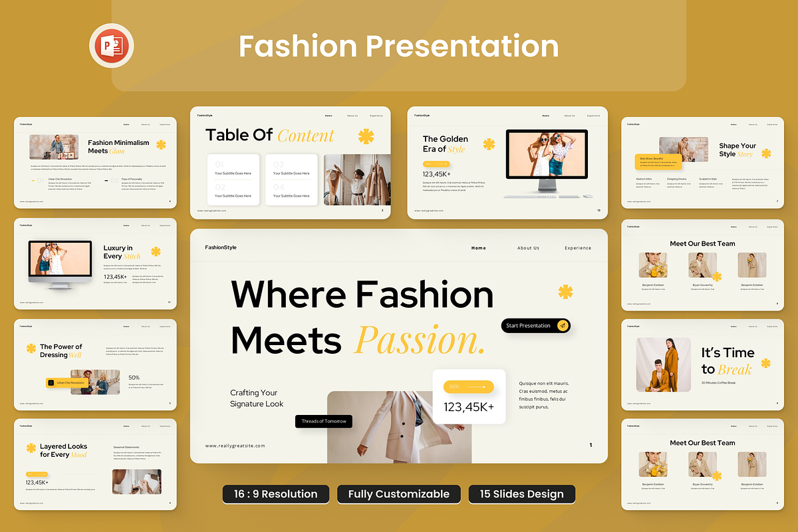Image resolution: width=798 pixels, height=532 pixels.
Task: Click the yellow asterisk beside Where Fashion headline
Action: (x=565, y=291)
